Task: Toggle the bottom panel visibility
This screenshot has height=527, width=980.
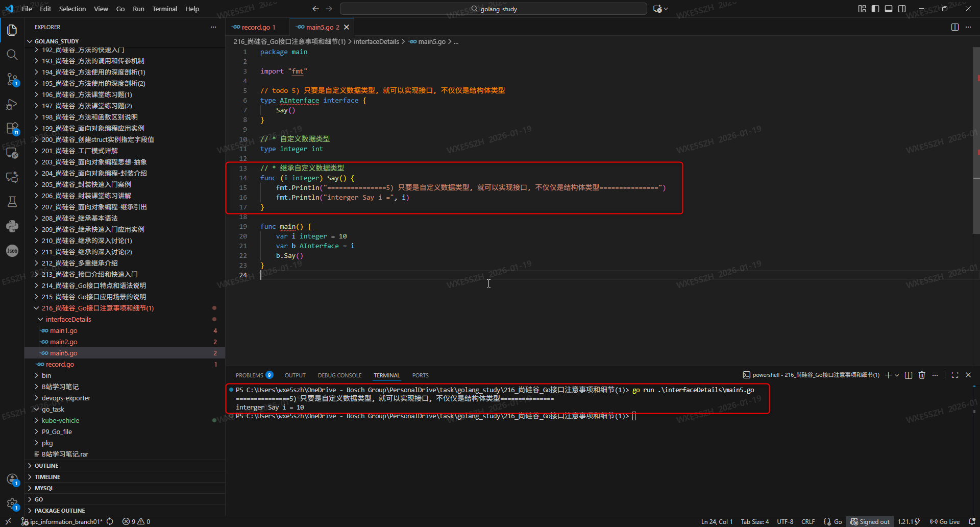Action: point(889,9)
